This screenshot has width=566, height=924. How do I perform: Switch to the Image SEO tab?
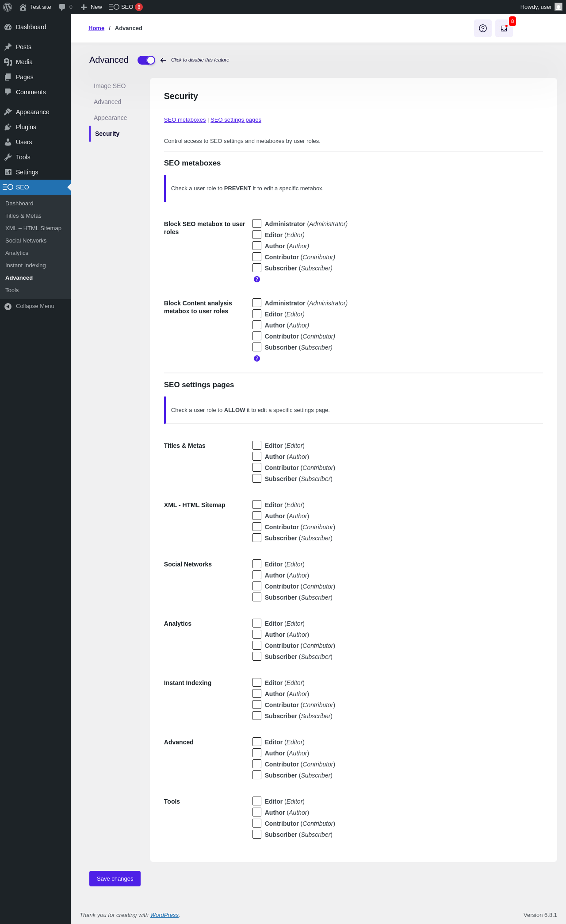pos(110,86)
